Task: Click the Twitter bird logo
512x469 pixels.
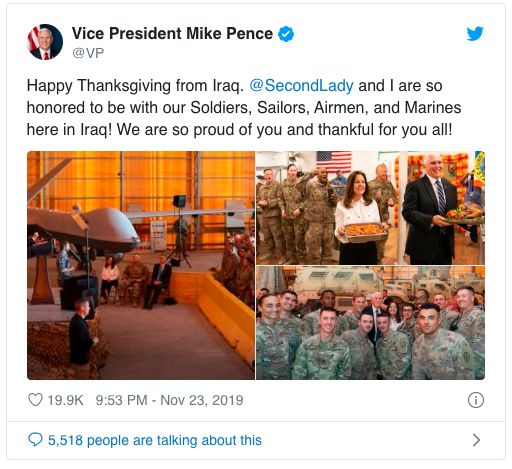Action: 475,33
